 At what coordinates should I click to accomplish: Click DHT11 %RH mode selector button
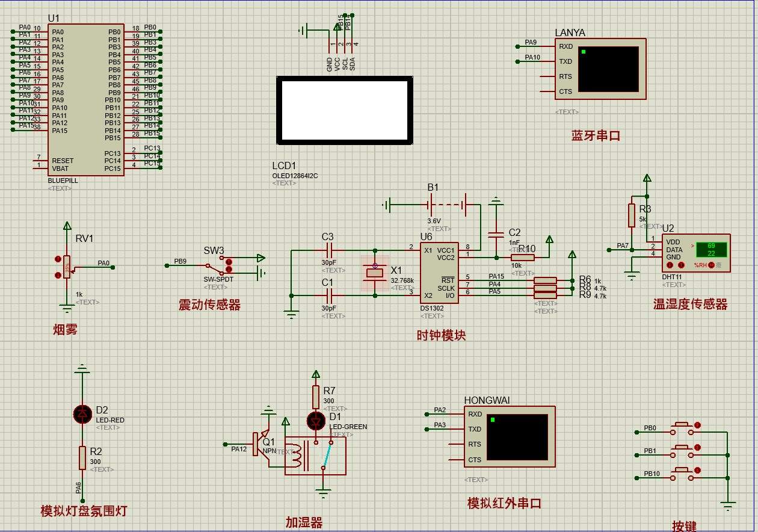click(x=711, y=265)
